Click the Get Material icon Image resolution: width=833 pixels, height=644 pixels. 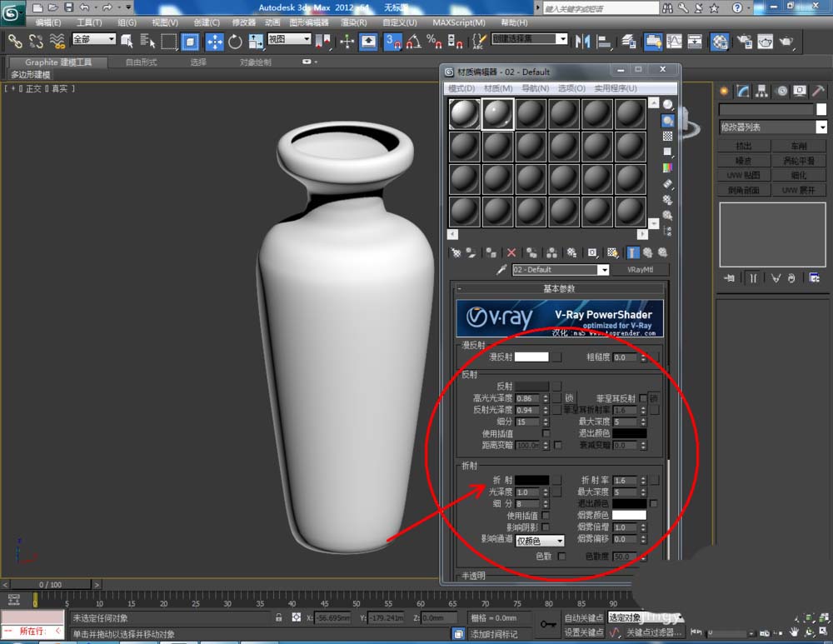[x=456, y=253]
